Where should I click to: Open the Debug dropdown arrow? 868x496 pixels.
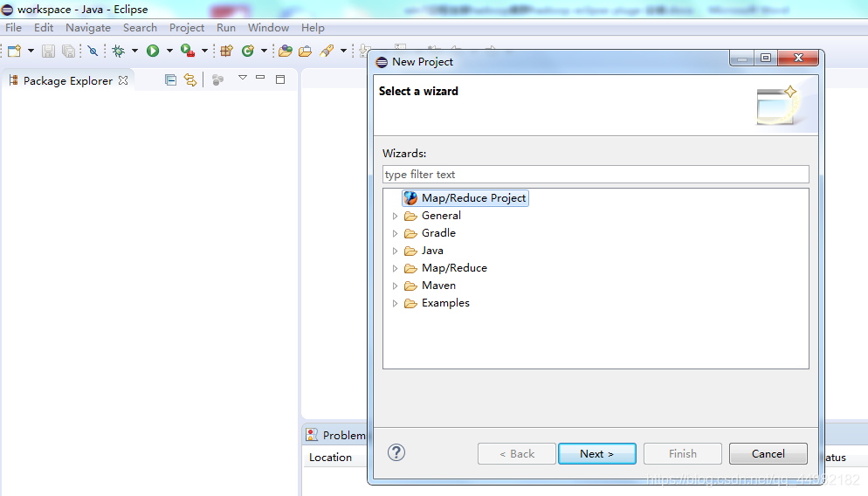point(134,51)
